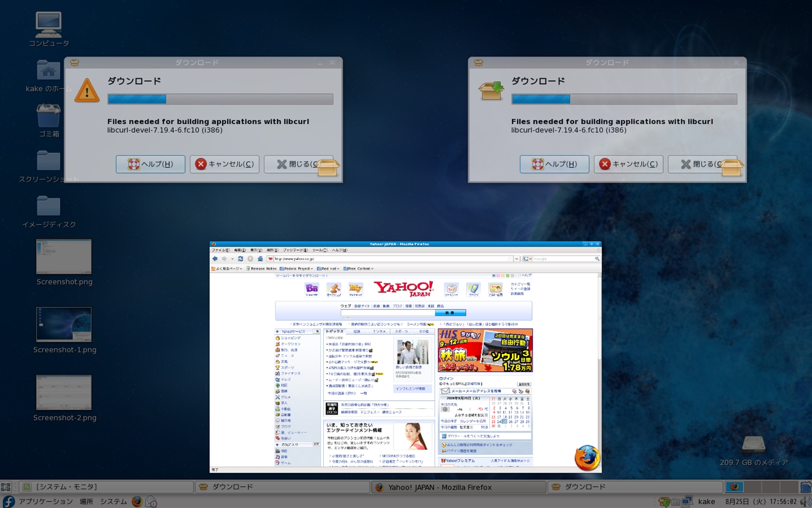
Task: Open 履歴 menu in Firefox
Action: pos(272,250)
